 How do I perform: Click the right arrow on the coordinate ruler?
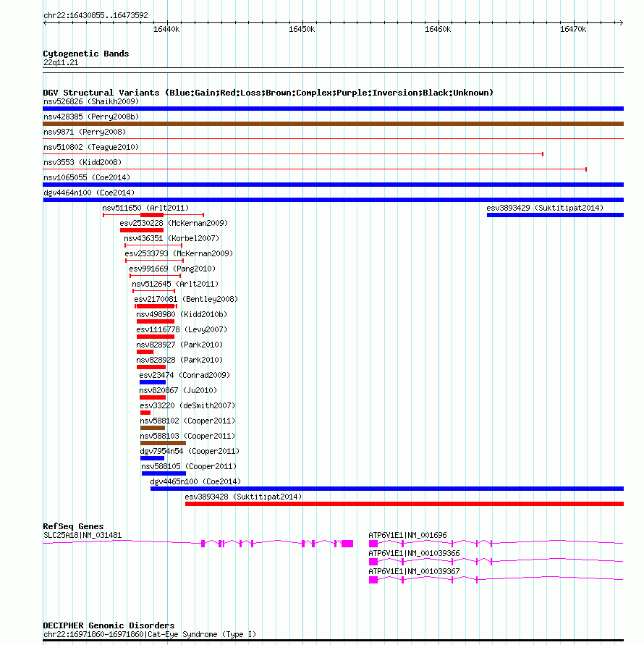coord(621,22)
